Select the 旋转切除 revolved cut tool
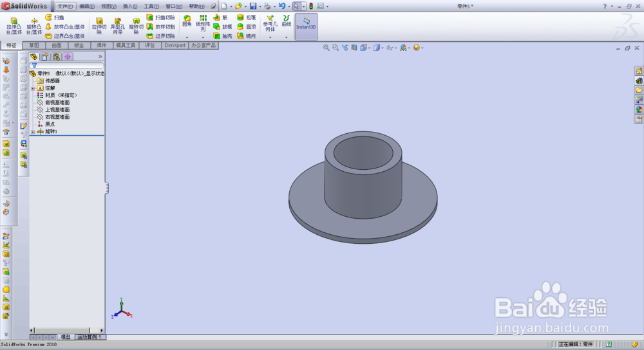 click(x=136, y=26)
